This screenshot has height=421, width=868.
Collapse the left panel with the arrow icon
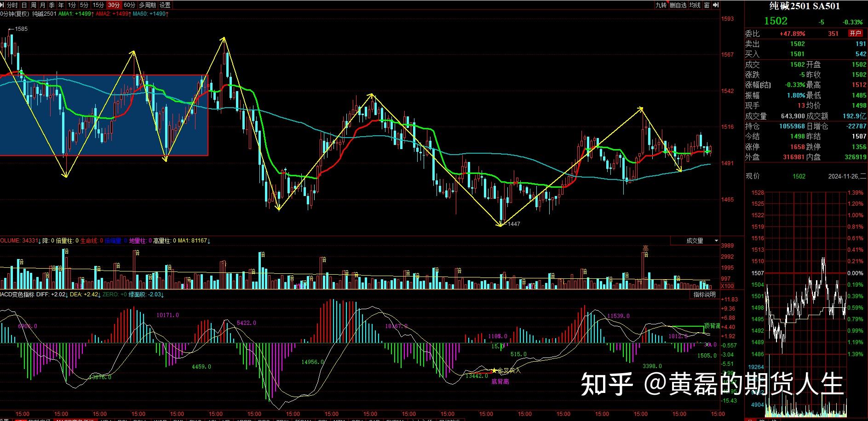[x=3, y=5]
